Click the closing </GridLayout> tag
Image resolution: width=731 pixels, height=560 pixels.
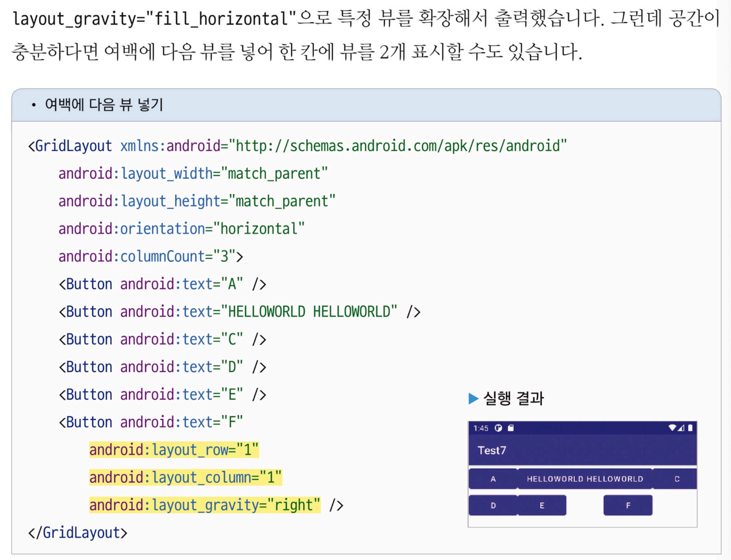(x=78, y=533)
